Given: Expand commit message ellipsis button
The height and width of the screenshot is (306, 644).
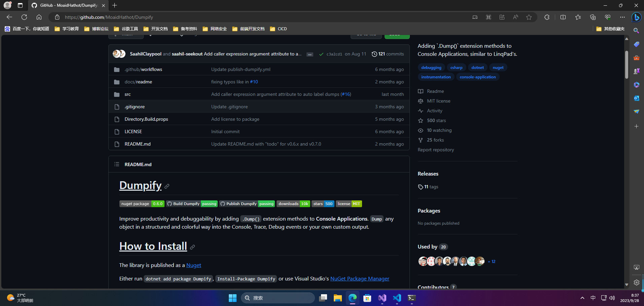Looking at the screenshot, I should click(x=310, y=54).
